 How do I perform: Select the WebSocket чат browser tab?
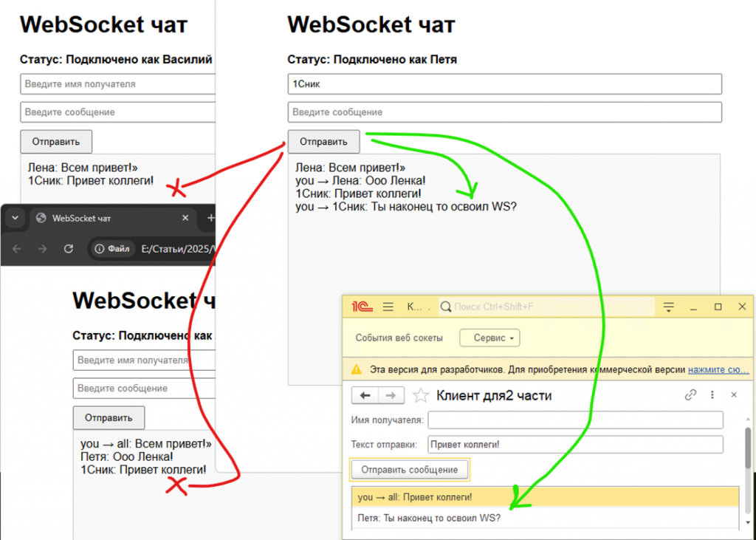(x=112, y=218)
